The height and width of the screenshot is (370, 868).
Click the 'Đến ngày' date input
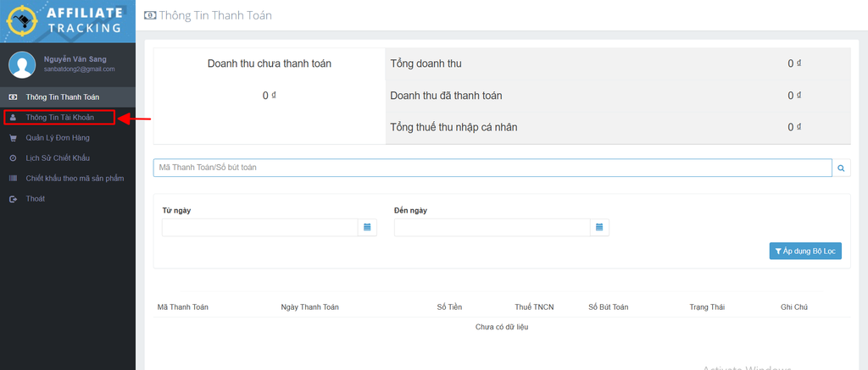(x=492, y=227)
